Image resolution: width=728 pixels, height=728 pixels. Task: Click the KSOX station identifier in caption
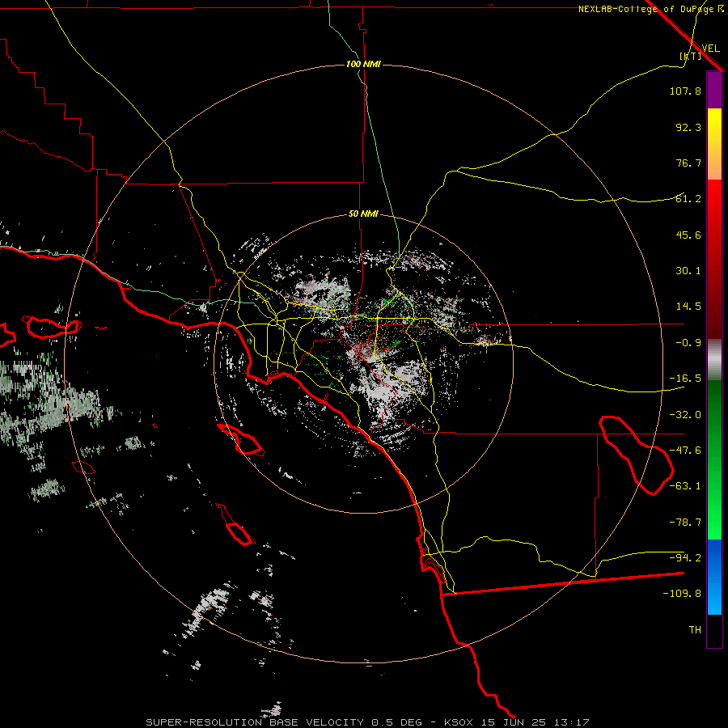click(459, 722)
